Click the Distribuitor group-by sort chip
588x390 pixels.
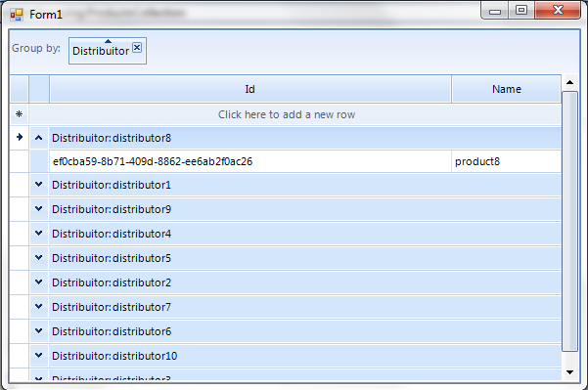[108, 51]
